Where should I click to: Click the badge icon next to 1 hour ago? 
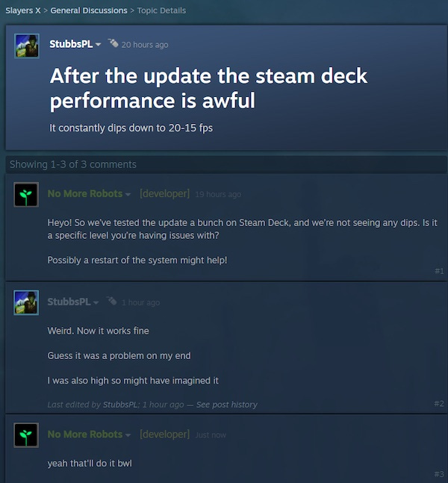[111, 301]
